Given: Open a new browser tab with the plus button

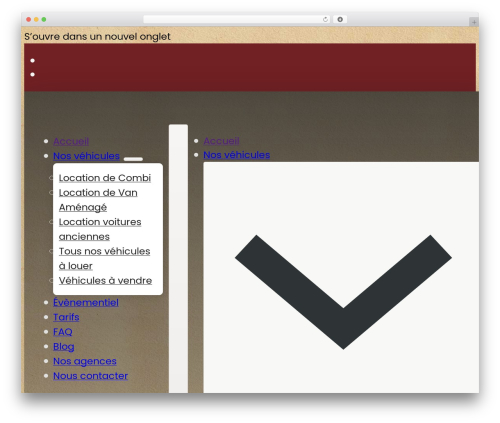Looking at the screenshot, I should pyautogui.click(x=474, y=22).
